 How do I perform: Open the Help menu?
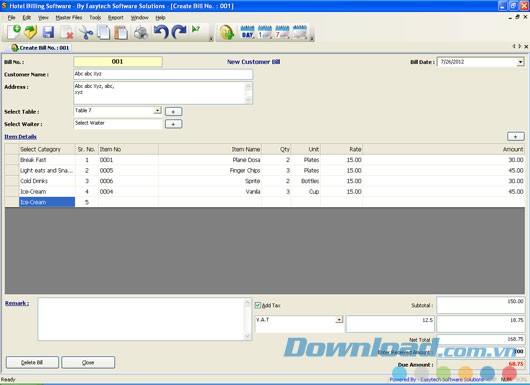pos(160,18)
